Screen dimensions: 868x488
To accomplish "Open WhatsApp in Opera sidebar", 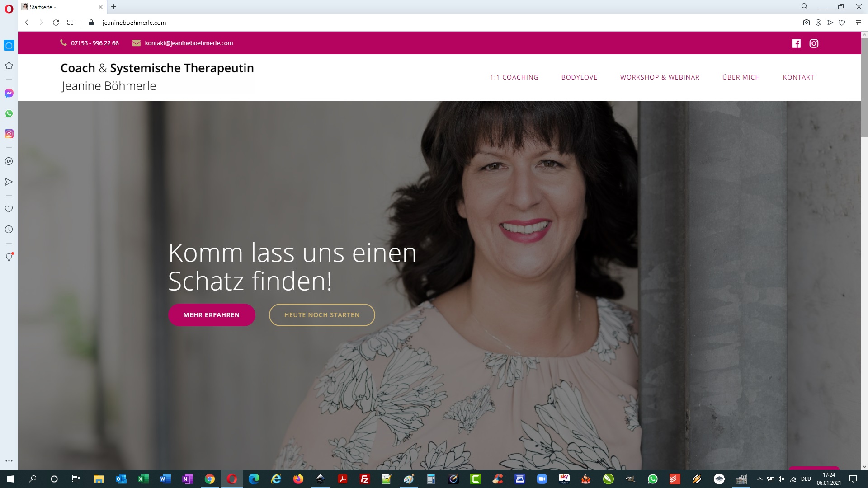I will pos(9,113).
